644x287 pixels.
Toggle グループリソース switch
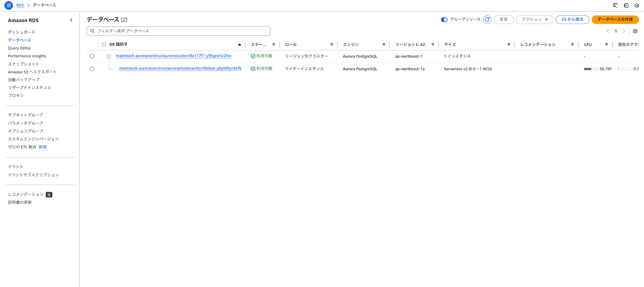point(444,20)
